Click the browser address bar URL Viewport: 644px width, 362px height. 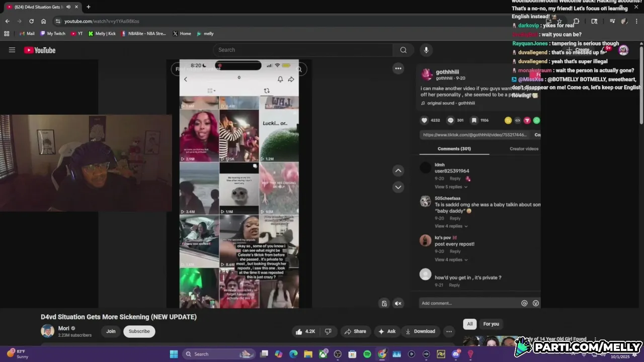102,21
